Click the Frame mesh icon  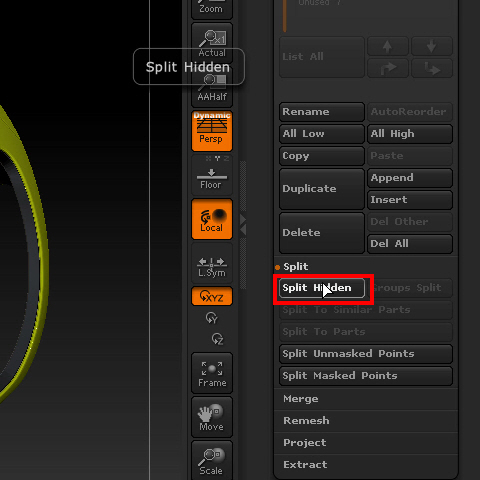coord(212,373)
